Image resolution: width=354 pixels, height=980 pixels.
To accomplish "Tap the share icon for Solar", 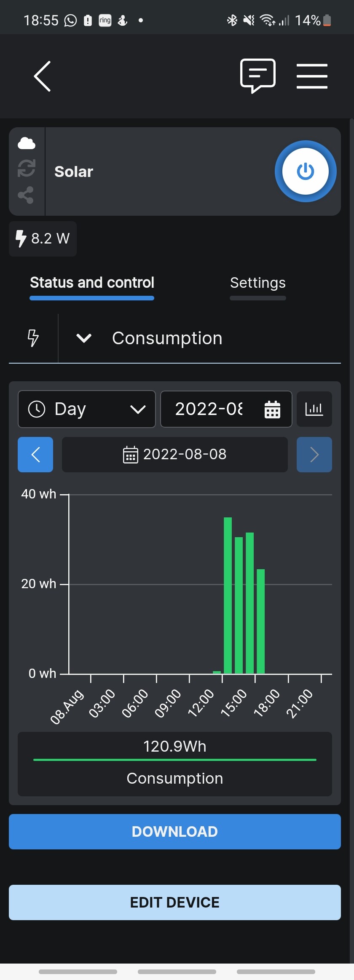I will [x=26, y=195].
